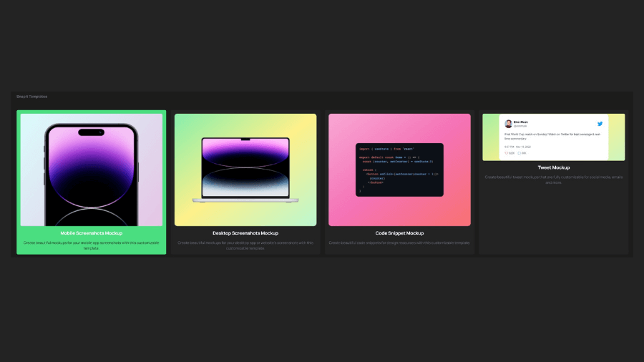This screenshot has width=644, height=362.
Task: Click the "Code Snippet Mockup" title
Action: pyautogui.click(x=399, y=233)
